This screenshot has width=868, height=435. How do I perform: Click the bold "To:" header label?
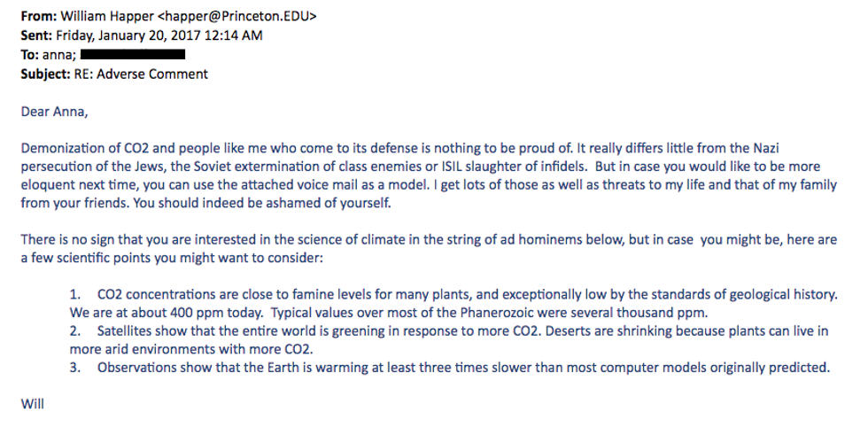tap(32, 55)
